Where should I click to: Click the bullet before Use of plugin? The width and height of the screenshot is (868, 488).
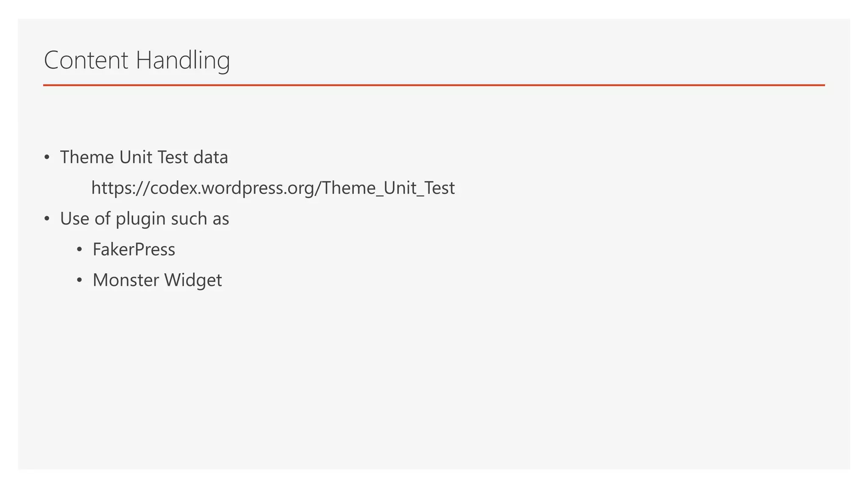pyautogui.click(x=47, y=219)
